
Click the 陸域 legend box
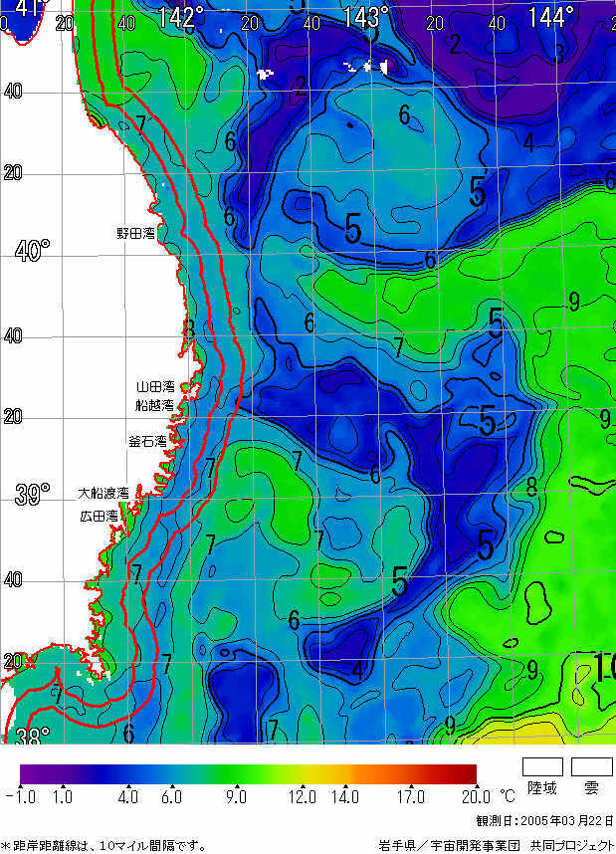coord(542,766)
